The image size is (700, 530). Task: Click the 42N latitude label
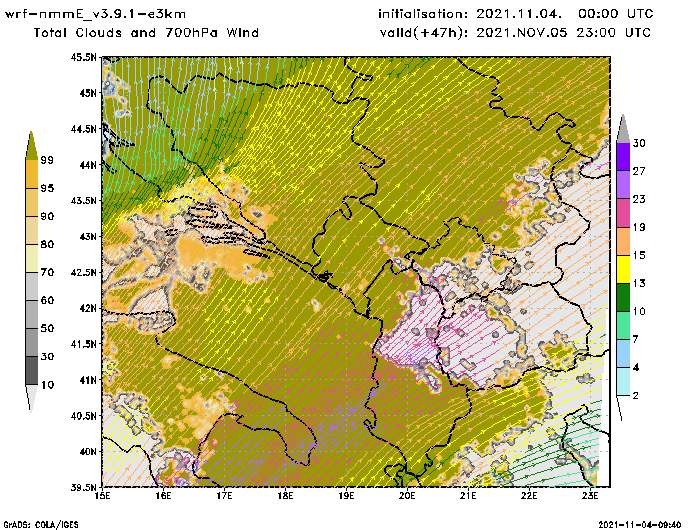point(88,308)
